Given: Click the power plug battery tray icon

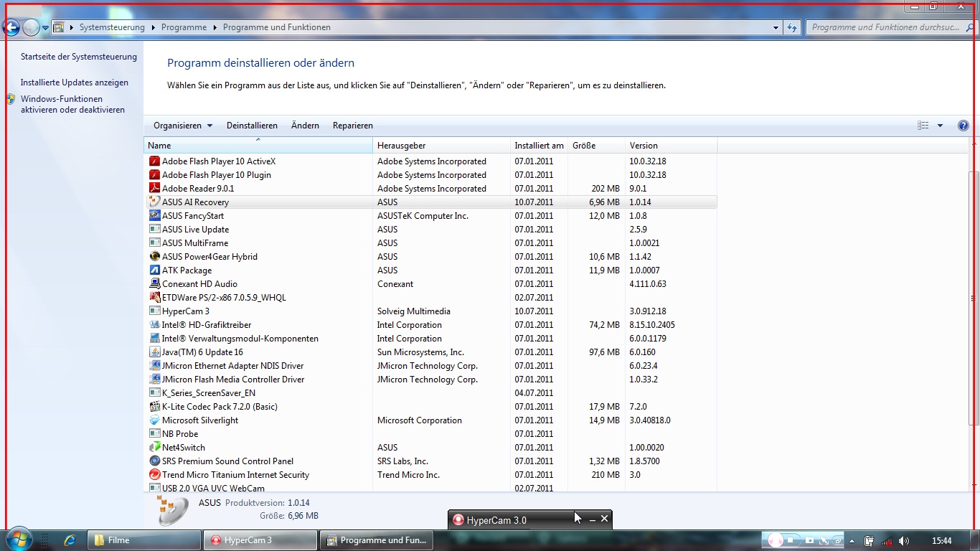Looking at the screenshot, I should 869,541.
